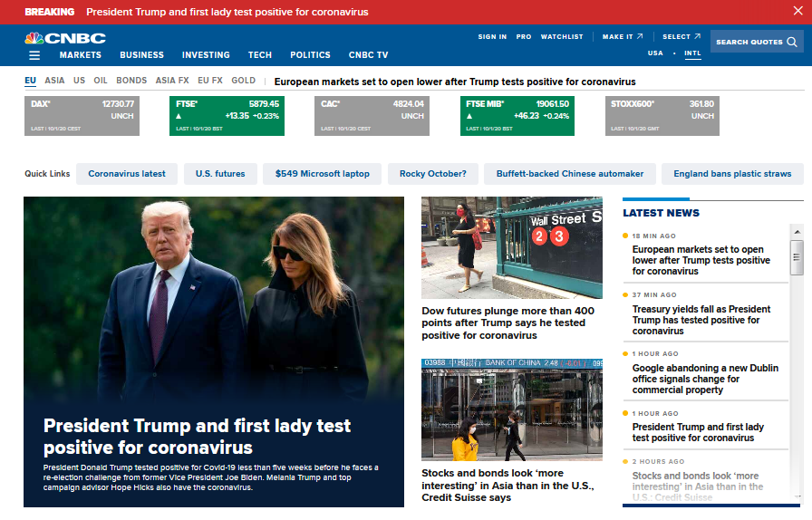This screenshot has height=520, width=812.
Task: Open the STOXX600 quote tile
Action: pos(662,116)
